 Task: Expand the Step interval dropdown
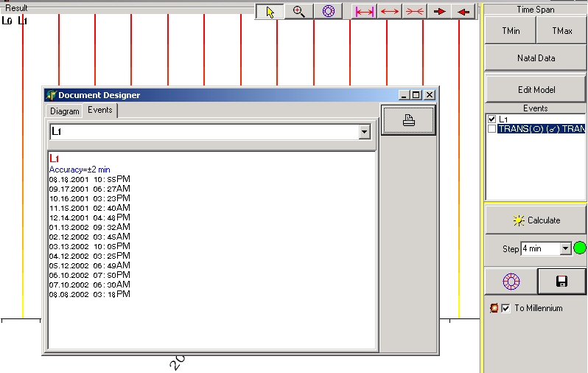565,249
